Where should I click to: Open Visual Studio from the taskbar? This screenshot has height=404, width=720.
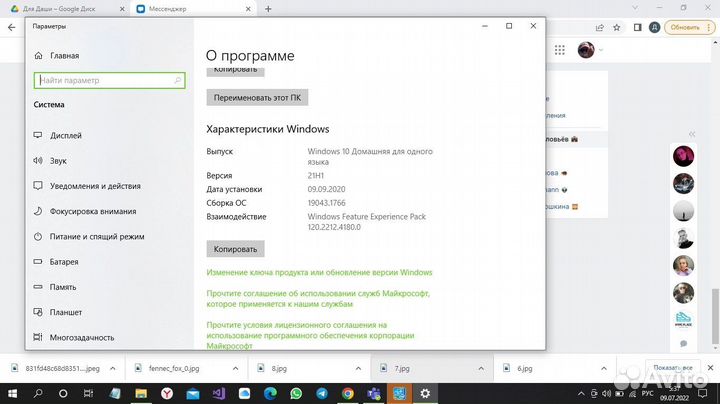click(219, 393)
